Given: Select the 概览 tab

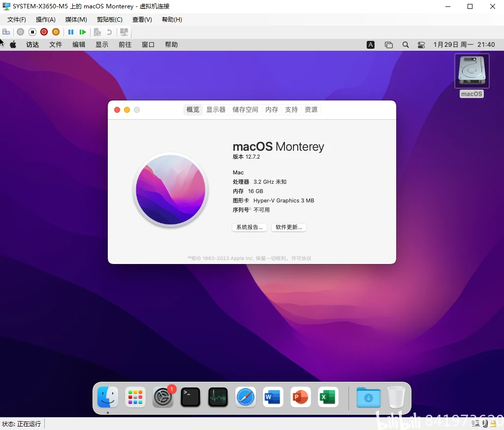Looking at the screenshot, I should [193, 110].
